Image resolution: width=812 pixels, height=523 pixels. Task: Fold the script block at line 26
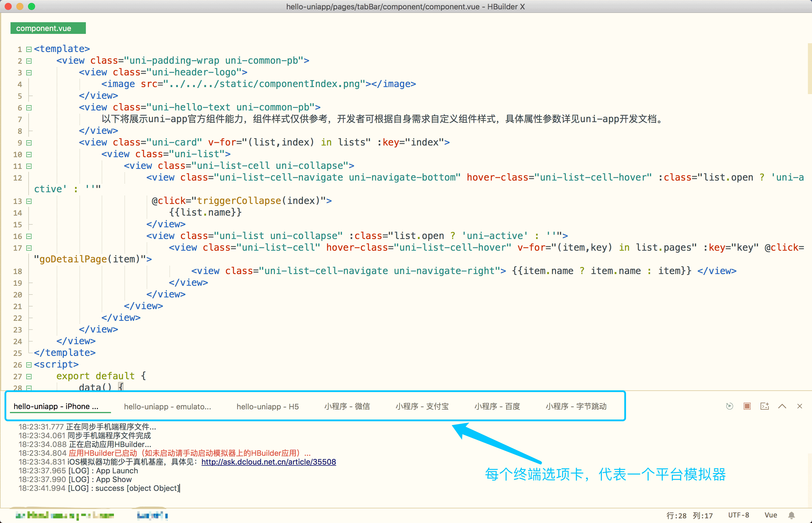coord(29,365)
